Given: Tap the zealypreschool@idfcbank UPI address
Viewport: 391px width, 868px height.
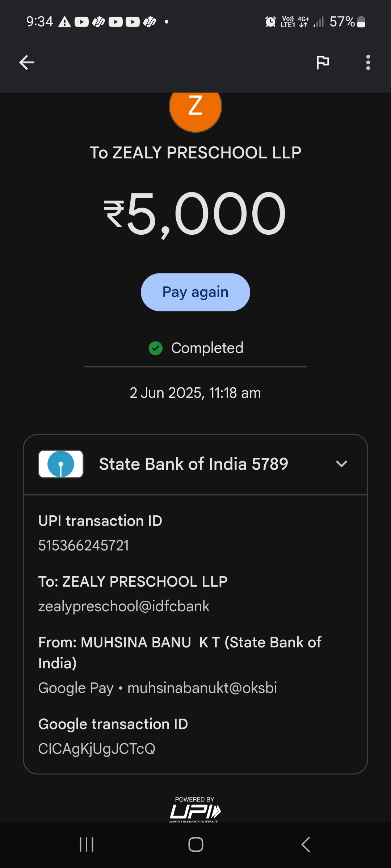Looking at the screenshot, I should pos(124,606).
